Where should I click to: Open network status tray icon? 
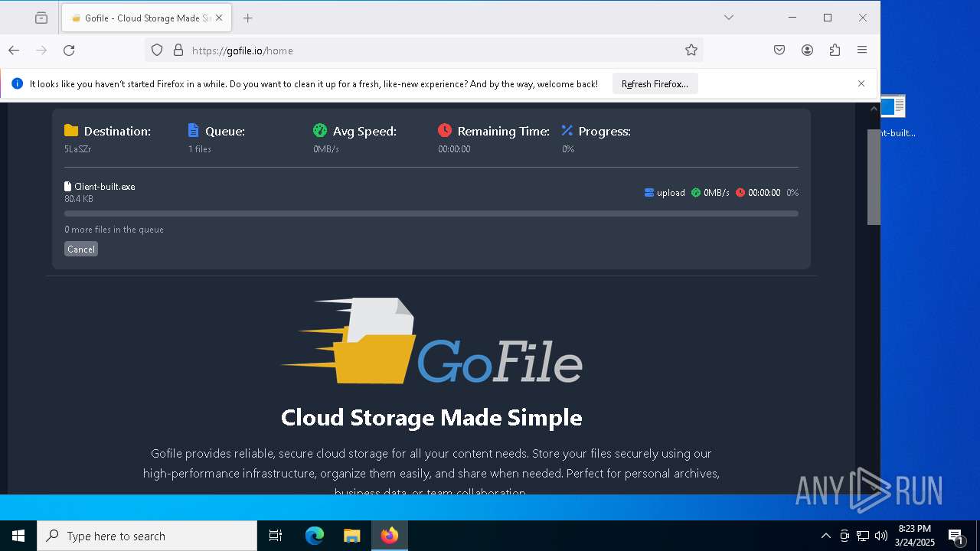click(863, 536)
